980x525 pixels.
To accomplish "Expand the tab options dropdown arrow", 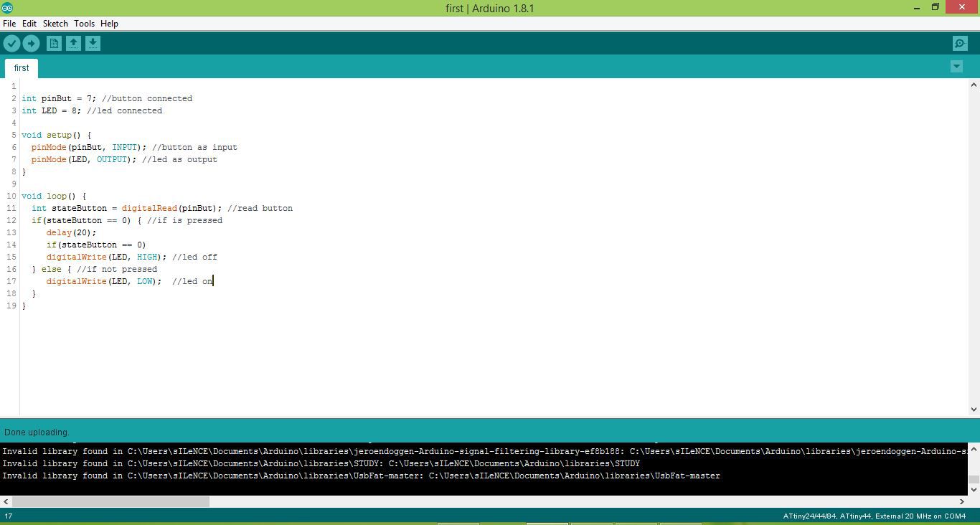I will (956, 67).
